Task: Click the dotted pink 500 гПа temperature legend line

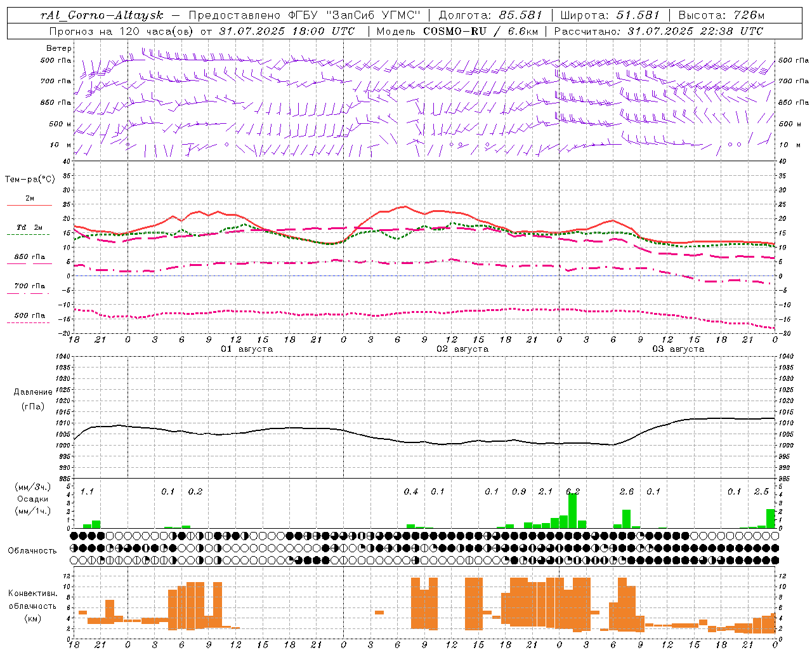Action: point(28,322)
